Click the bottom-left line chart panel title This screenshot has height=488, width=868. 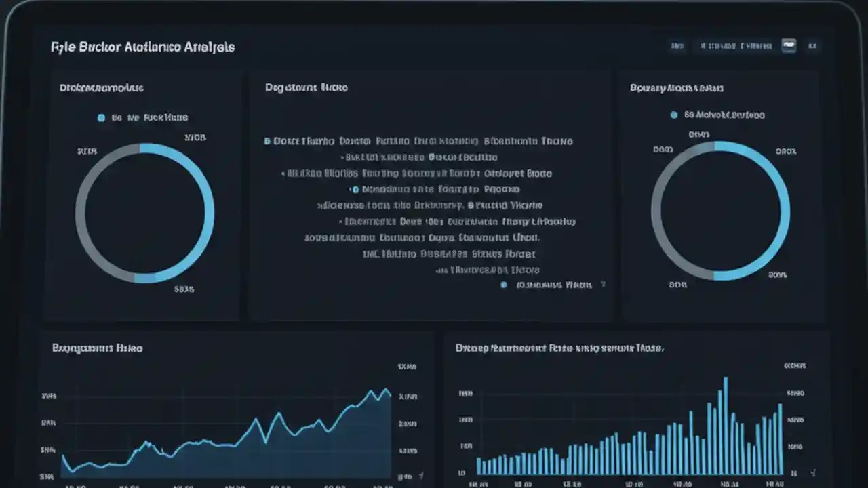97,348
